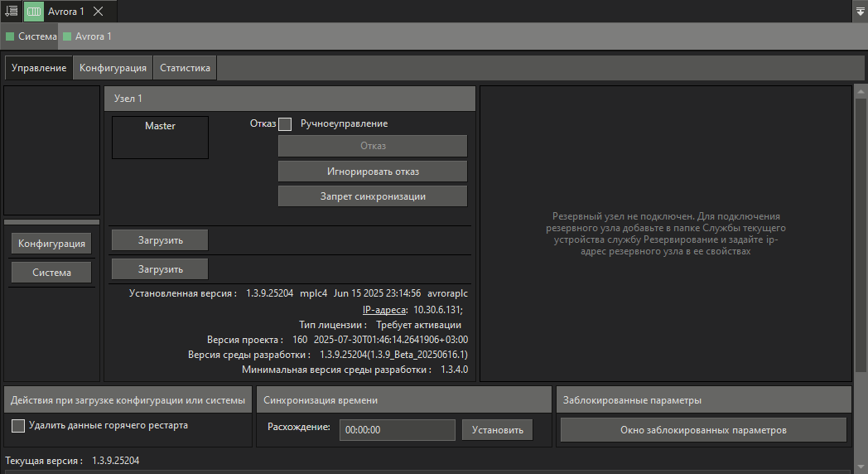
Task: Close the Avrora 1 document tab
Action: [98, 11]
